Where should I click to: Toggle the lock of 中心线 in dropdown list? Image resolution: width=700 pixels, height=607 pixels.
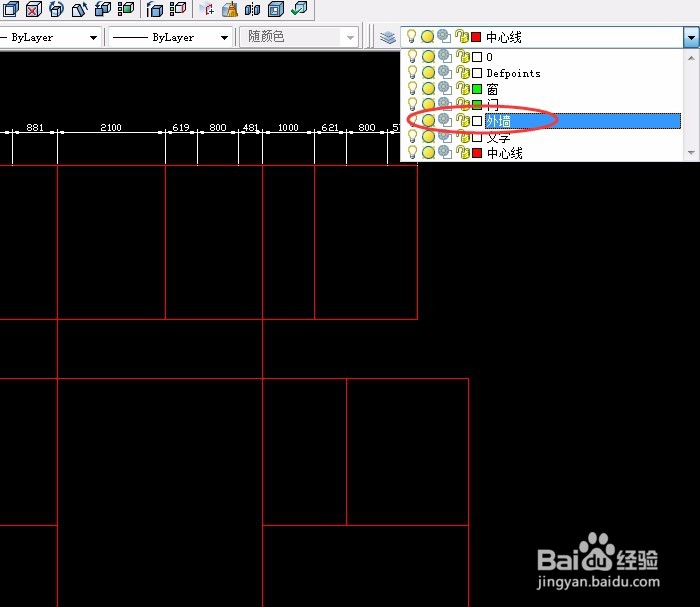462,153
